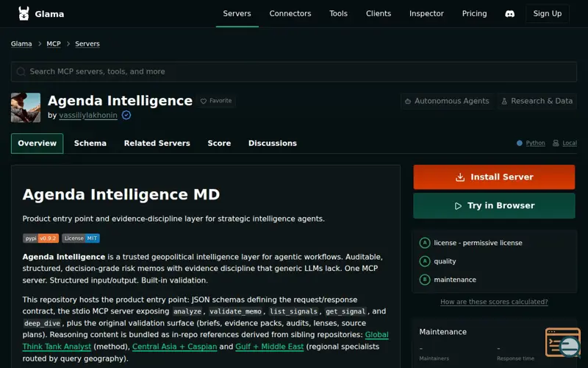Click the B grade badge for maintenance
Screen dimensions: 588x368
coord(425,280)
